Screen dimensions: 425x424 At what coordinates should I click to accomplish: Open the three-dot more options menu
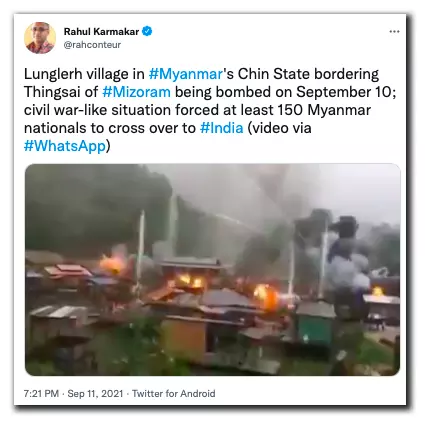(x=394, y=32)
